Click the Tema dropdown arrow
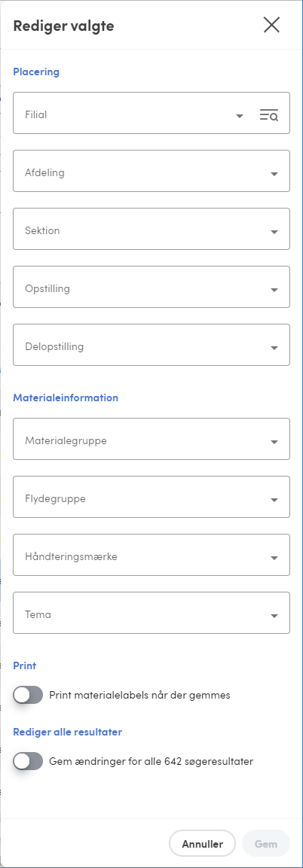The width and height of the screenshot is (303, 868). [x=274, y=616]
